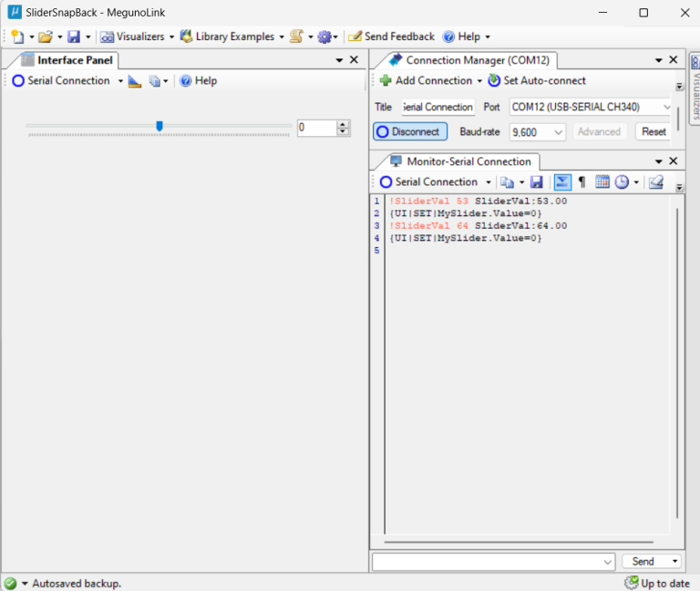Click the new project icon
Image resolution: width=700 pixels, height=591 pixels.
click(16, 36)
